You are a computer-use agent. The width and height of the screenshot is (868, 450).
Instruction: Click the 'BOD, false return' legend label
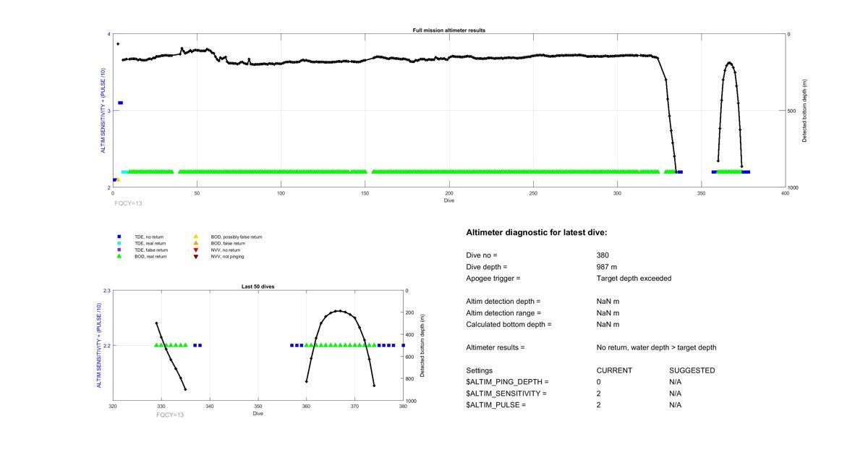point(228,243)
